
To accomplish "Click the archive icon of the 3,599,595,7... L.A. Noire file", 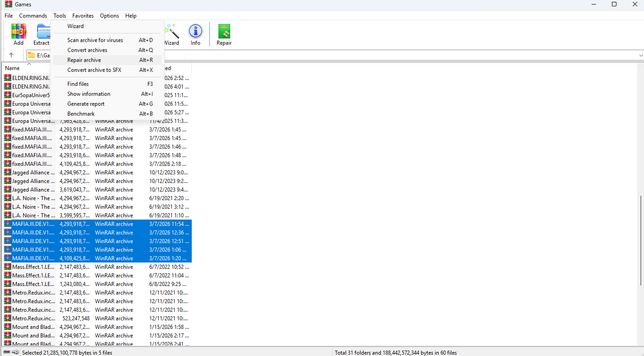I will [x=8, y=215].
